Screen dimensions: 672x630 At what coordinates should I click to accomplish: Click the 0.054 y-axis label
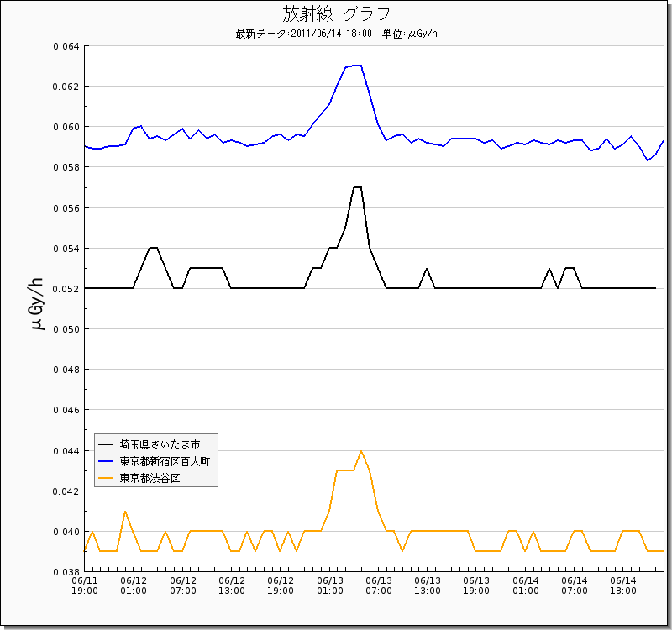point(66,249)
